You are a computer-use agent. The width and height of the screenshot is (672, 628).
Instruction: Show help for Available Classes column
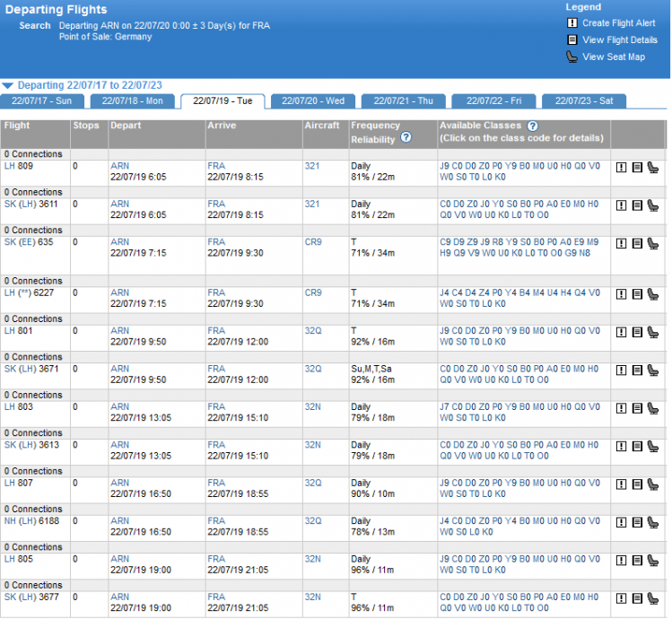click(532, 126)
